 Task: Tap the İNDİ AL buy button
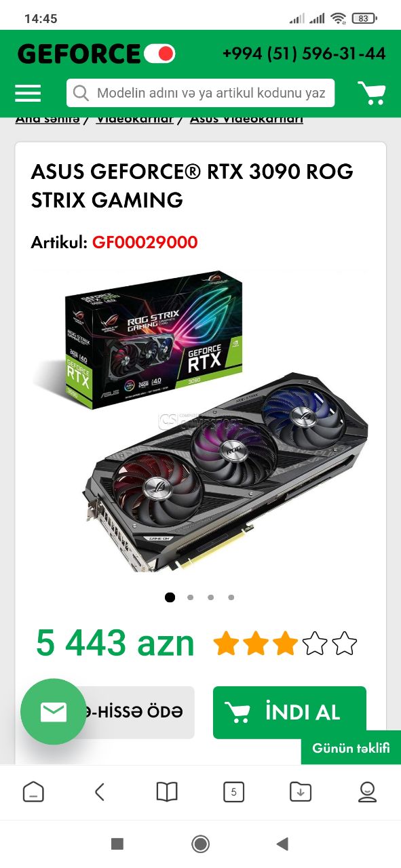pyautogui.click(x=290, y=712)
